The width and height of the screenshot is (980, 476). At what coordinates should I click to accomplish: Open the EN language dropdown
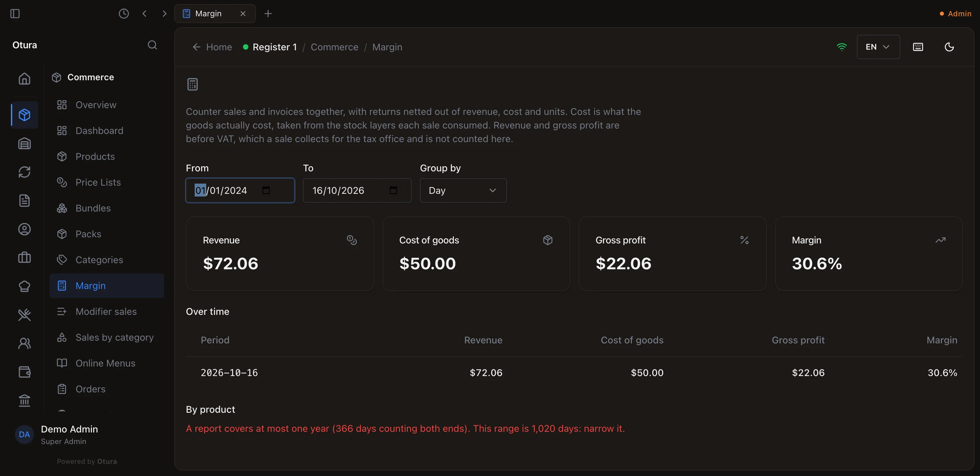tap(878, 47)
